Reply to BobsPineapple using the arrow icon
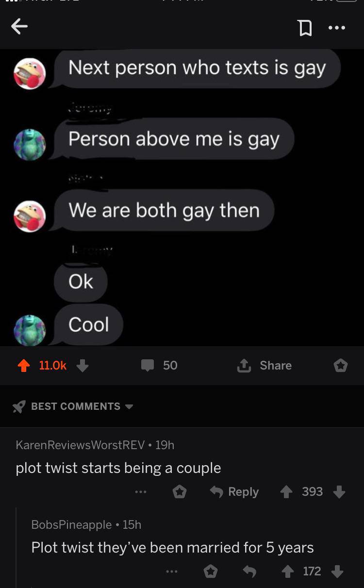This screenshot has width=364, height=588. pos(249,571)
